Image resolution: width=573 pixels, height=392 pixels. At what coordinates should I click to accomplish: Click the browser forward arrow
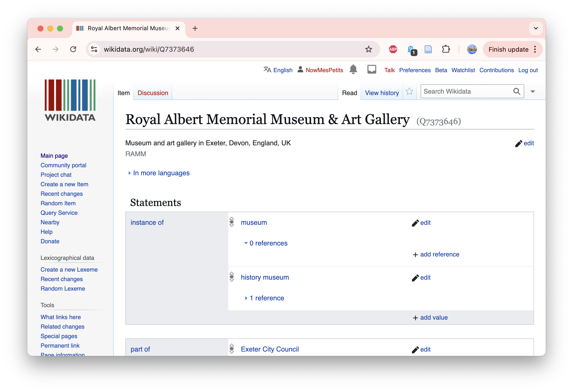[x=56, y=49]
